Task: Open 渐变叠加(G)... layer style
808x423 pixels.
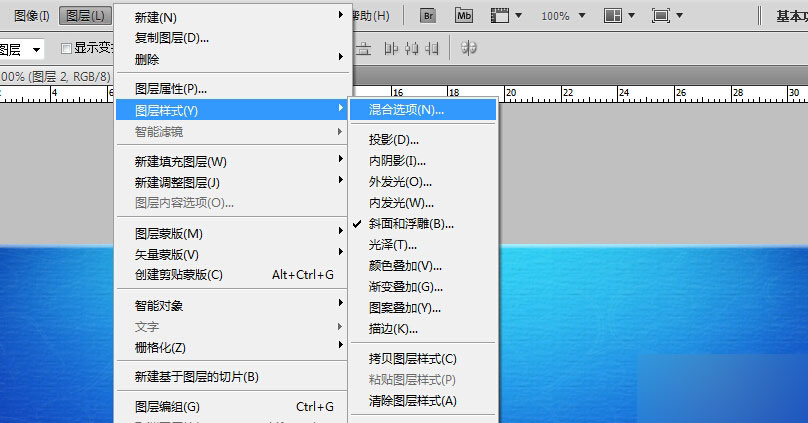Action: [423, 287]
